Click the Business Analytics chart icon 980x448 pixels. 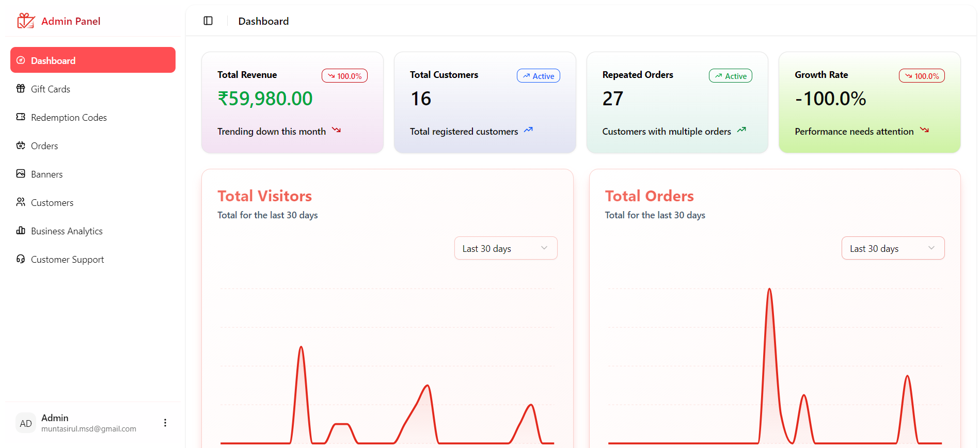[21, 230]
